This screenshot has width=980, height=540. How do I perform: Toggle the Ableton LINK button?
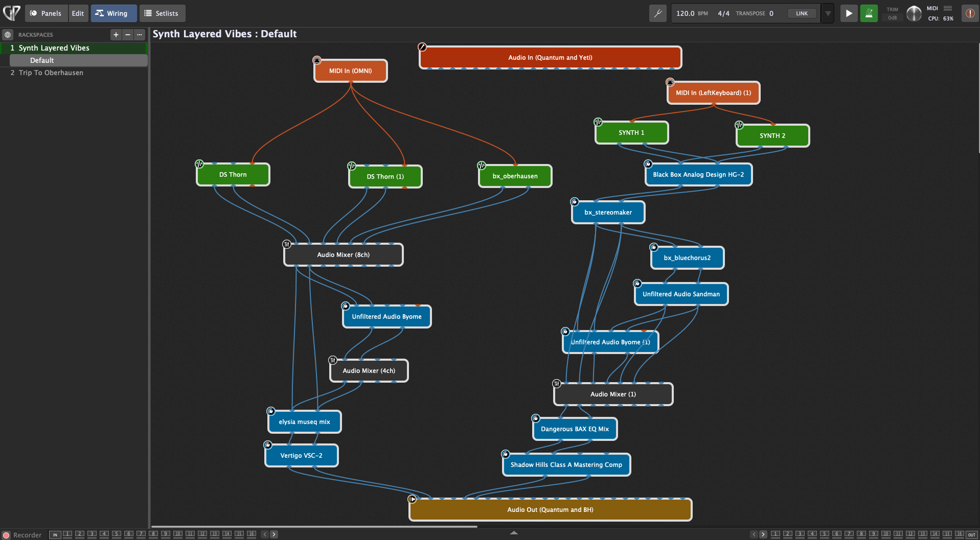click(x=802, y=13)
